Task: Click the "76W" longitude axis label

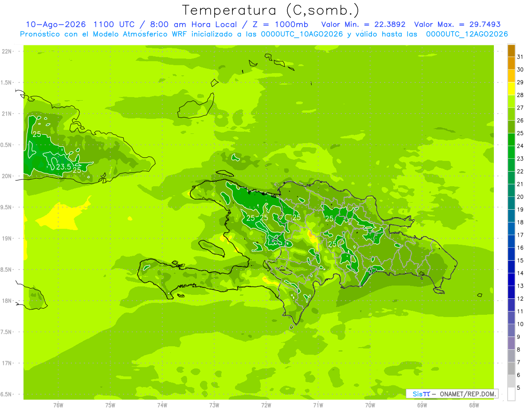Action: (58, 405)
